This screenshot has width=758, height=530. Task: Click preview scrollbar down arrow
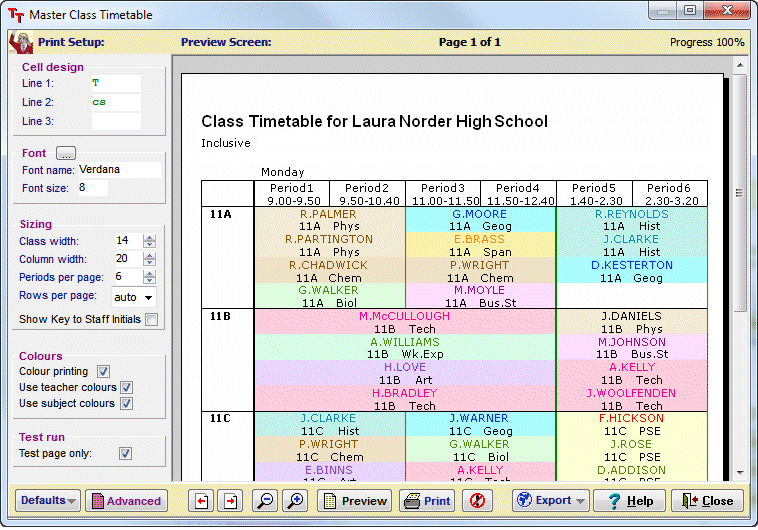click(x=740, y=472)
